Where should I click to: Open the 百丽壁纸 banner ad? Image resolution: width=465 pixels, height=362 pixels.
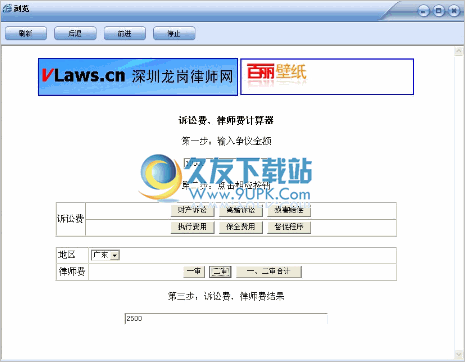coord(327,76)
